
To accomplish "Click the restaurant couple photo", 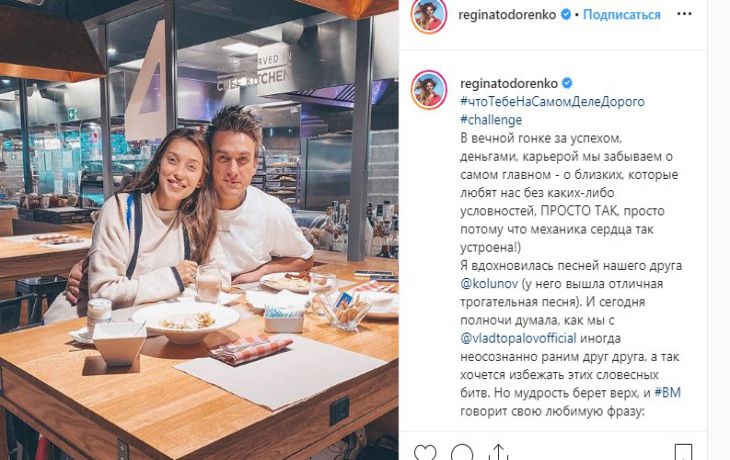I will pyautogui.click(x=199, y=230).
